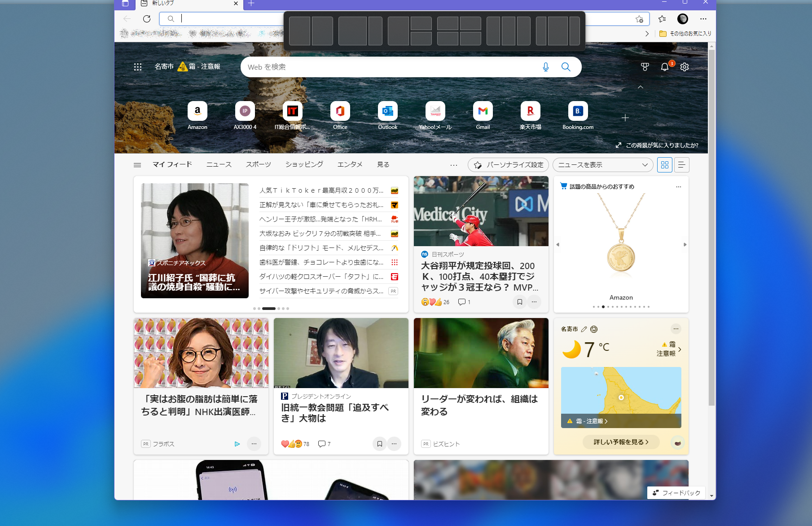Expand the 霜 注意報 weather alert arrow
The width and height of the screenshot is (812, 526).
(x=680, y=349)
